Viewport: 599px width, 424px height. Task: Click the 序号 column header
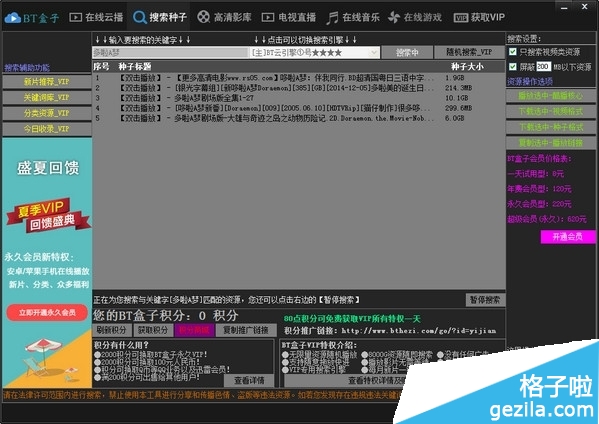(101, 66)
